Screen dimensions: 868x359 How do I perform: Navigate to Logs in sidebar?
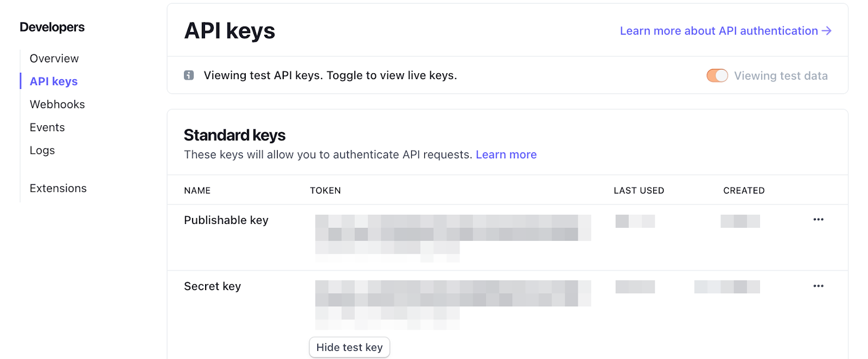pos(42,150)
